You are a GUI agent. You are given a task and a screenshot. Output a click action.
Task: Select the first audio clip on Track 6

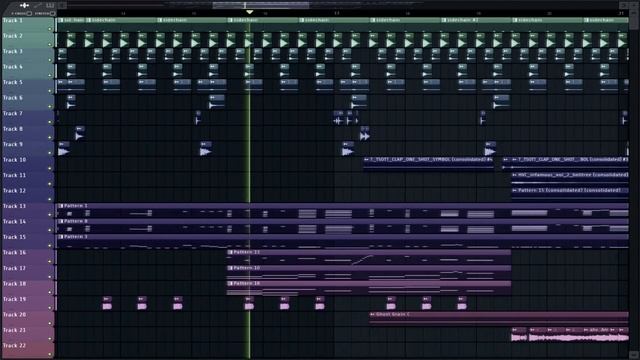tap(71, 102)
